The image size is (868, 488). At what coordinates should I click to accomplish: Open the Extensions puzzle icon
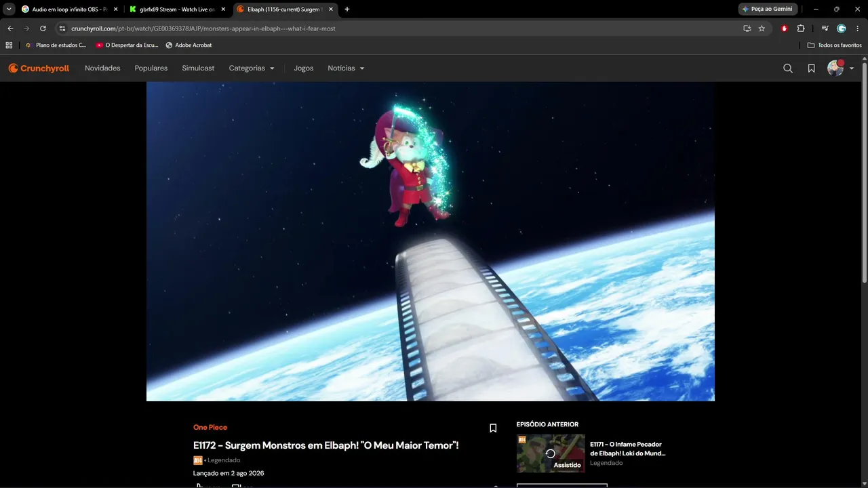click(801, 28)
